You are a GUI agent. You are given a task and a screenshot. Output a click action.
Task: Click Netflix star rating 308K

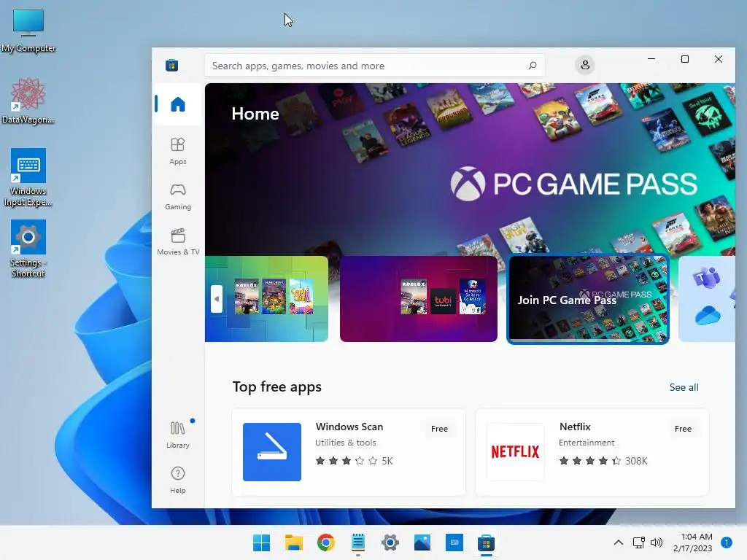[603, 461]
